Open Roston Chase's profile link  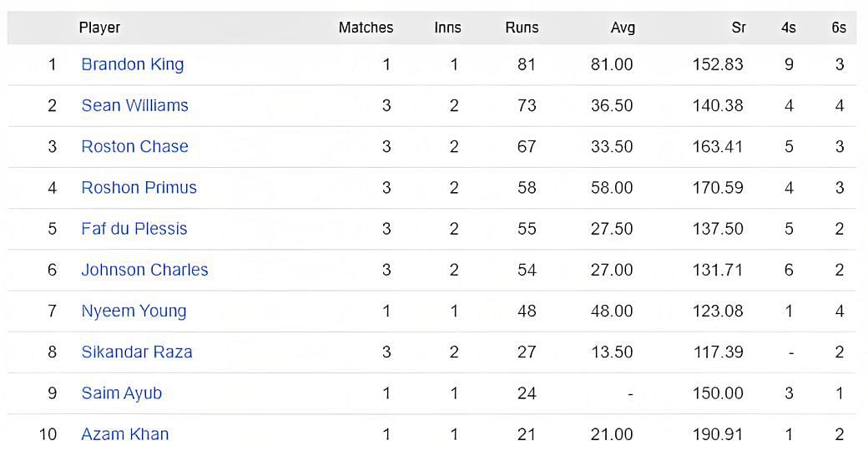(134, 146)
